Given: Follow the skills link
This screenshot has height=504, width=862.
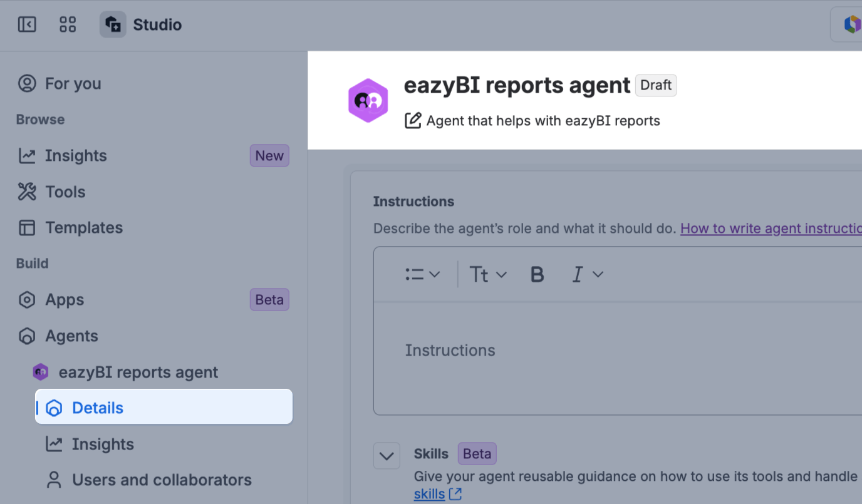Looking at the screenshot, I should coord(430,494).
